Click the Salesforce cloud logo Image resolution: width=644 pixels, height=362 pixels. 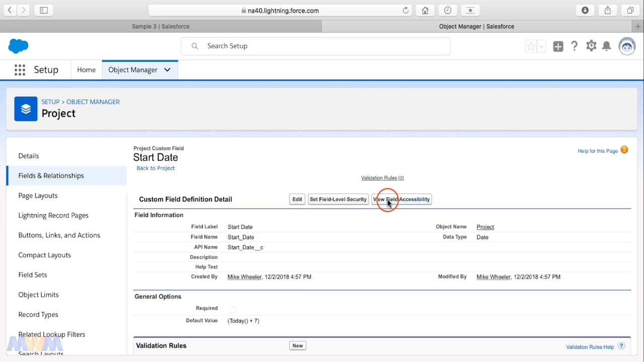18,46
